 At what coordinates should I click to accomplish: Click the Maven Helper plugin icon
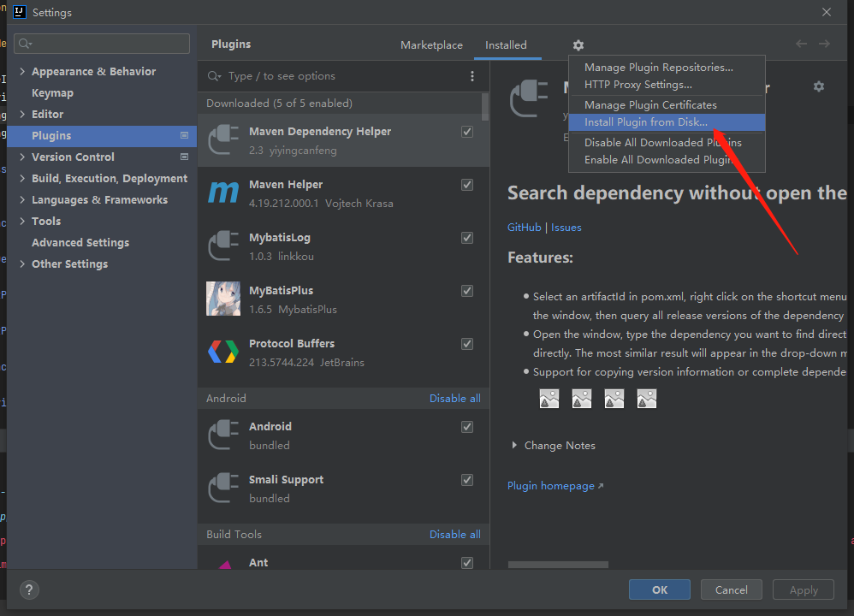pos(223,193)
